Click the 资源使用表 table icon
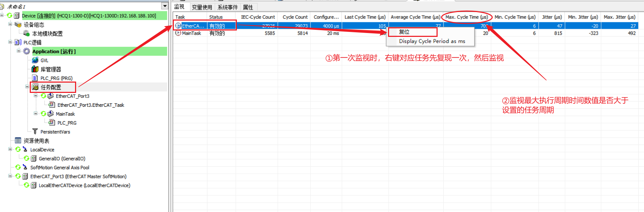This screenshot has height=212, width=644. pos(18,141)
